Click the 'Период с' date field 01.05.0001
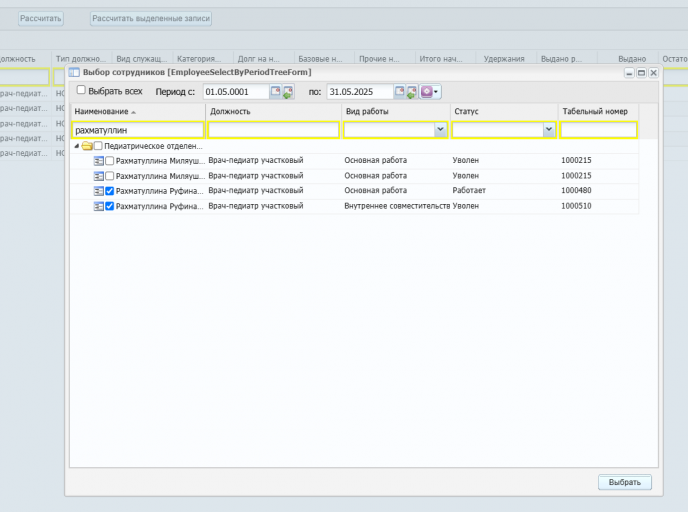The height and width of the screenshot is (512, 688). [236, 92]
